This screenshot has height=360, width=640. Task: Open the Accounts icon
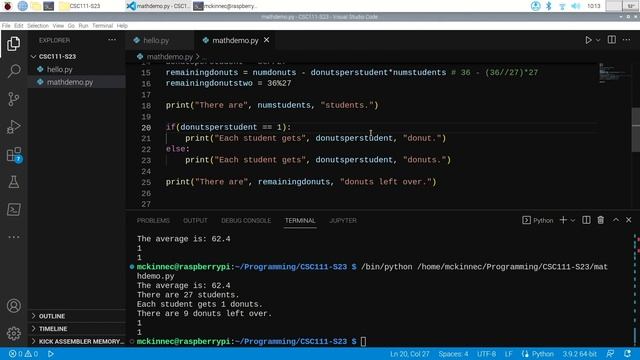(13, 306)
